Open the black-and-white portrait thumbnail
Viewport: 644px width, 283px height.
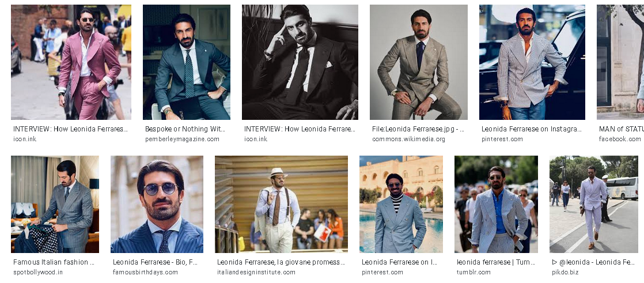pyautogui.click(x=300, y=62)
